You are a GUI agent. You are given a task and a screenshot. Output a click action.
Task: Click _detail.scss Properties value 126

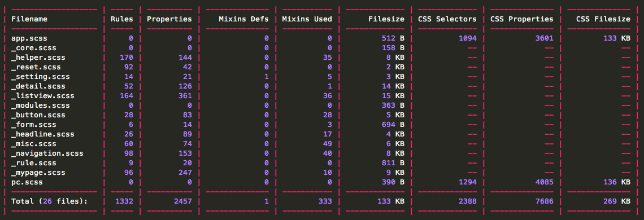(185, 86)
